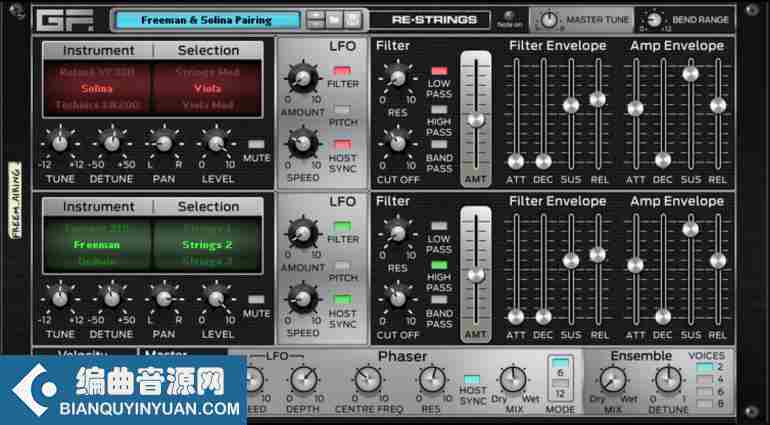The width and height of the screenshot is (770, 425).
Task: Click the save patch disk icon
Action: [353, 20]
